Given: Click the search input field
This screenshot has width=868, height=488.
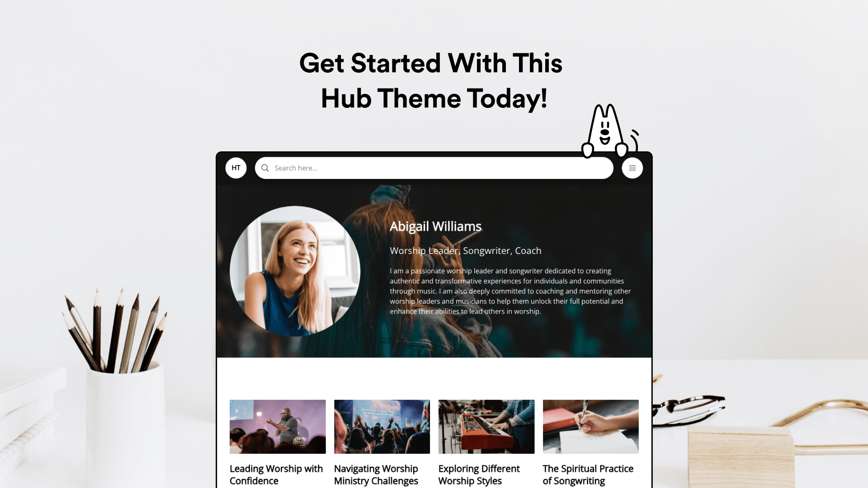Looking at the screenshot, I should coord(434,168).
